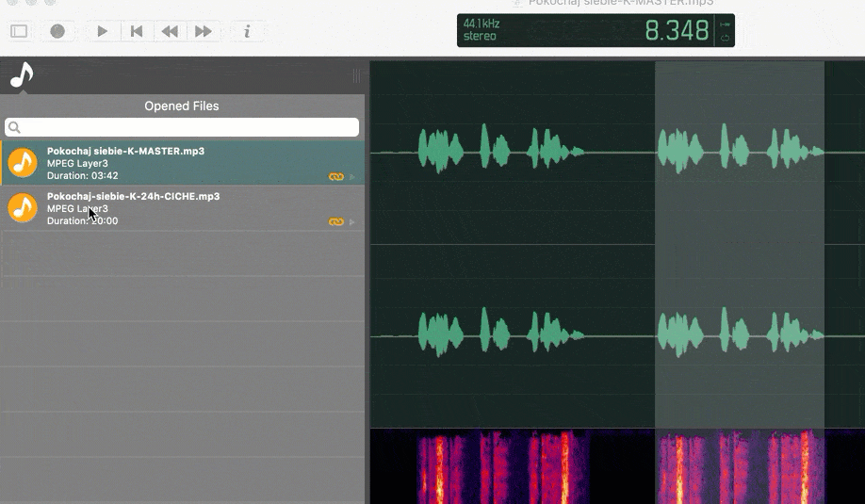The width and height of the screenshot is (865, 504).
Task: Click inside the highlighted selection on upper waveform
Action: coord(740,152)
